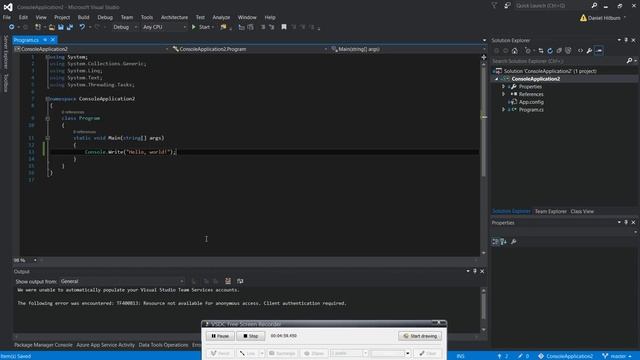Image resolution: width=640 pixels, height=360 pixels.
Task: Open the Data Tools Operations tab
Action: pos(163,345)
